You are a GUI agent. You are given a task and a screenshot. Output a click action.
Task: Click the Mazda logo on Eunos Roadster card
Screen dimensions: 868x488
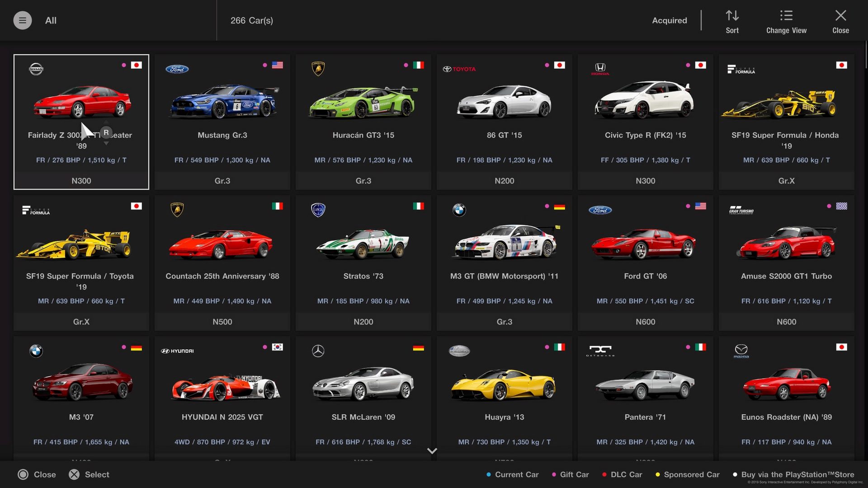point(741,351)
